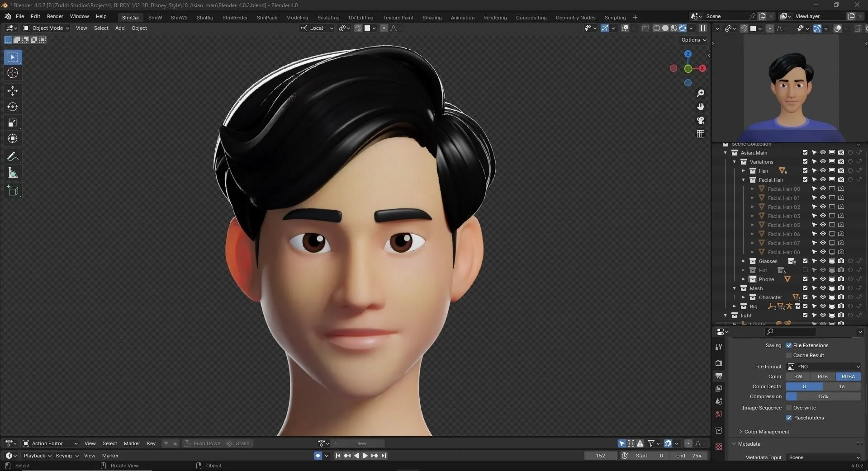Enable the Hat collection checkbox in the outliner

tap(805, 270)
